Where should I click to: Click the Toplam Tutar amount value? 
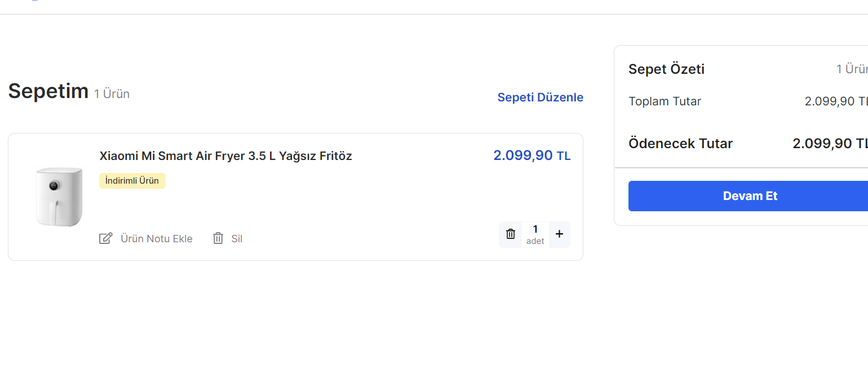(835, 101)
